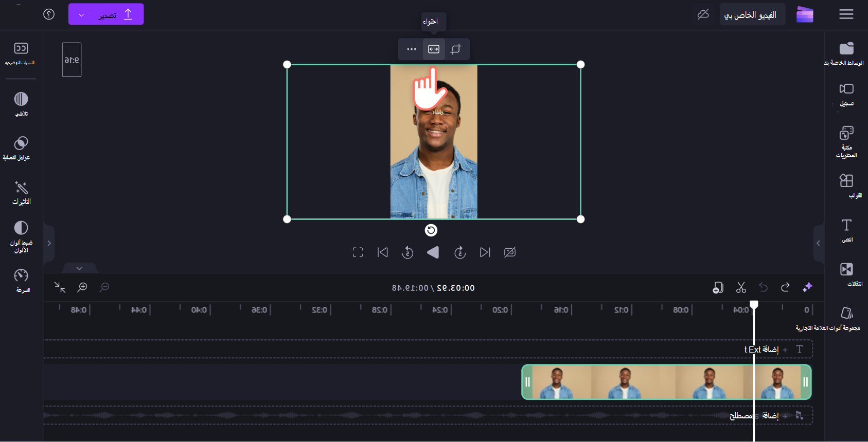Click the zoom-to-fit timeline arrows icon

(x=60, y=287)
